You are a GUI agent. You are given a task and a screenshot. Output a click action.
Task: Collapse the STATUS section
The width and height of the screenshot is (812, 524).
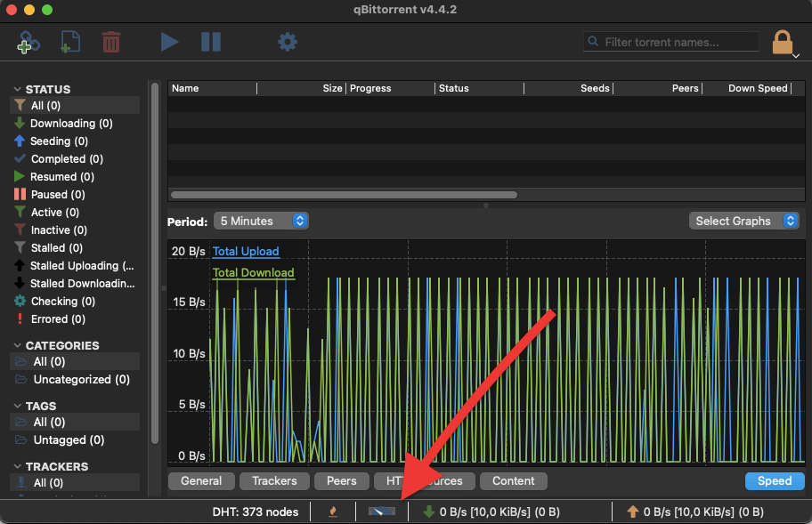[17, 89]
